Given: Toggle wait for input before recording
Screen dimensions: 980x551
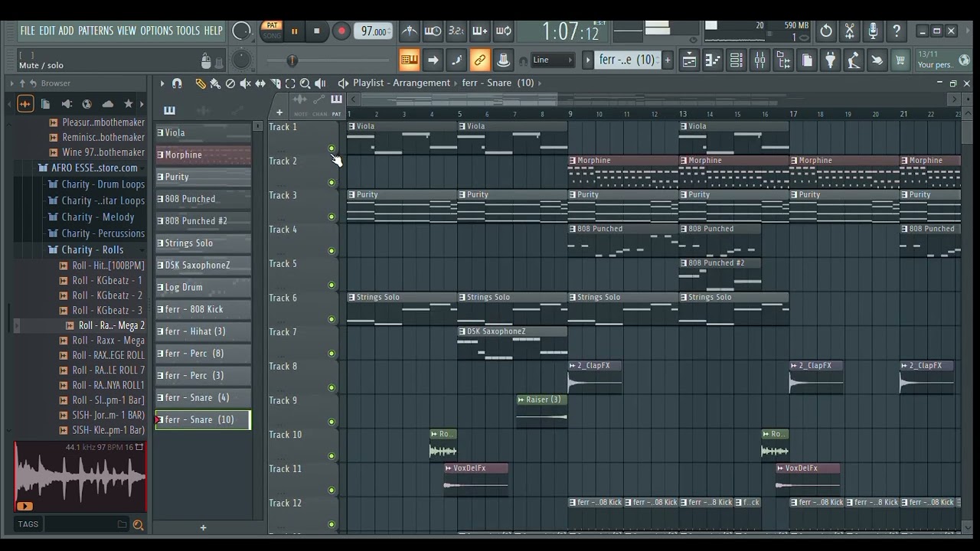Looking at the screenshot, I should 433,31.
